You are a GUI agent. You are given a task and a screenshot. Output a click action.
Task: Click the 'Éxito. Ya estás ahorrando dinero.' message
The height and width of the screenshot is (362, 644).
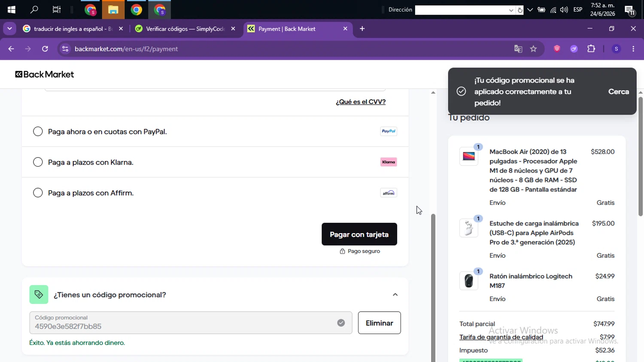pos(77,343)
